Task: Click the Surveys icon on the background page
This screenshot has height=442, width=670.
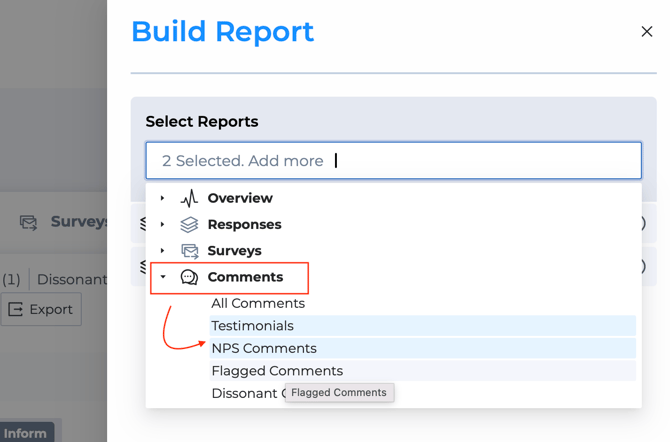Action: pos(29,222)
